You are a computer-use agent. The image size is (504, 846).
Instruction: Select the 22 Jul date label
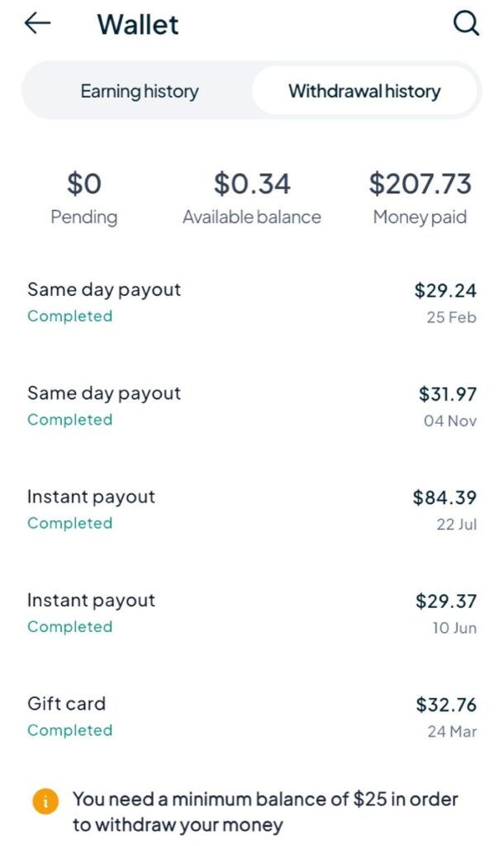(454, 524)
